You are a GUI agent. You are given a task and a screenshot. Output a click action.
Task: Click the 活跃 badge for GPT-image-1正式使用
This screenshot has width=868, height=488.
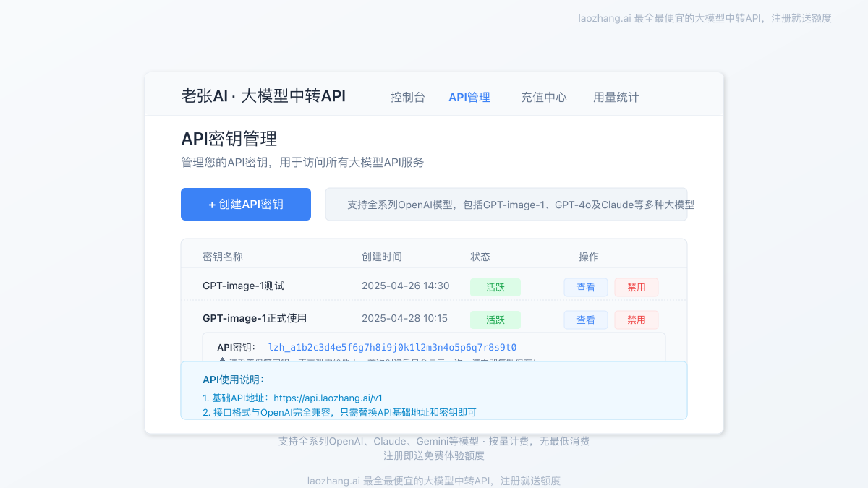(x=495, y=320)
